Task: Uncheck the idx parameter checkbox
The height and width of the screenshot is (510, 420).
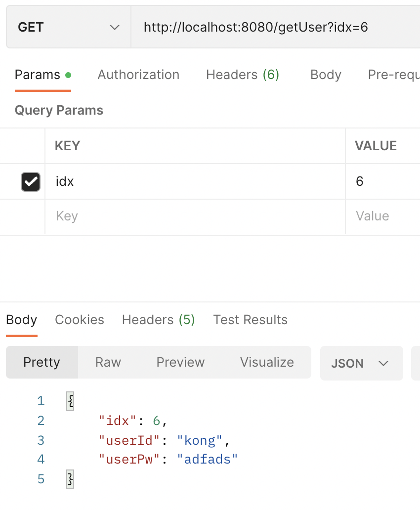Action: (x=30, y=181)
